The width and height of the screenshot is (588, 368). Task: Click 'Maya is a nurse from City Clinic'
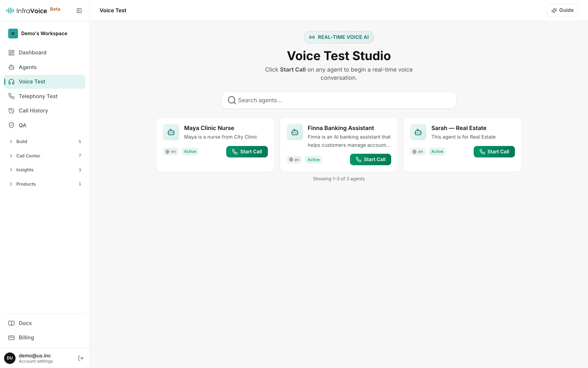point(221,137)
